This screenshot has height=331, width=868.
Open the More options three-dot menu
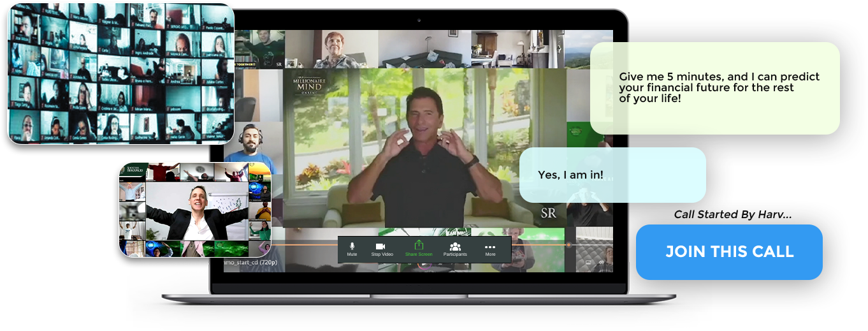click(x=490, y=248)
